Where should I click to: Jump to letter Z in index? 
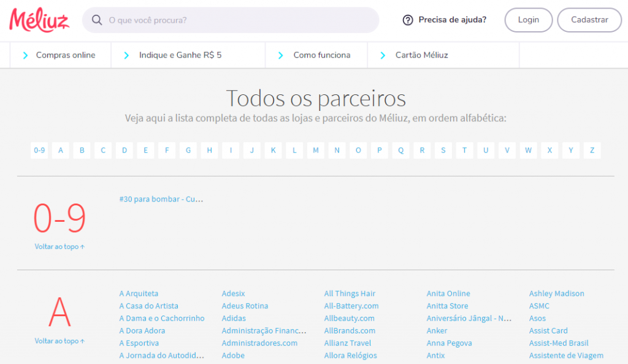[592, 150]
